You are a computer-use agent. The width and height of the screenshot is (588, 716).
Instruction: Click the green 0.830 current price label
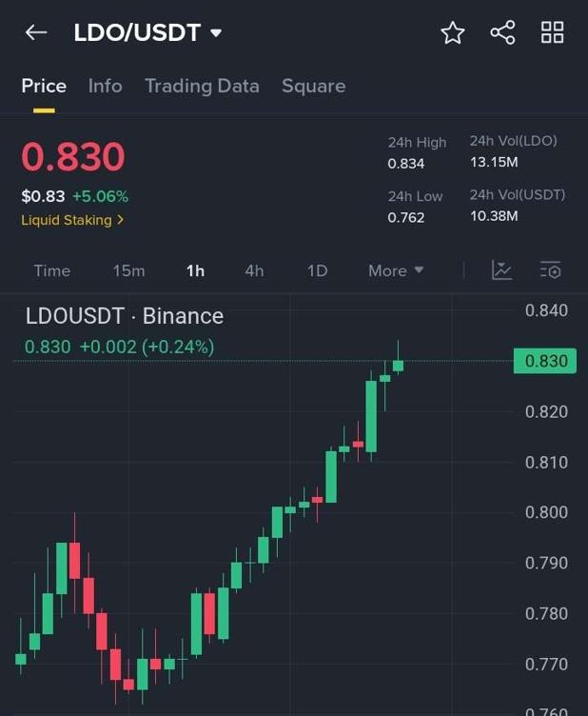[544, 361]
